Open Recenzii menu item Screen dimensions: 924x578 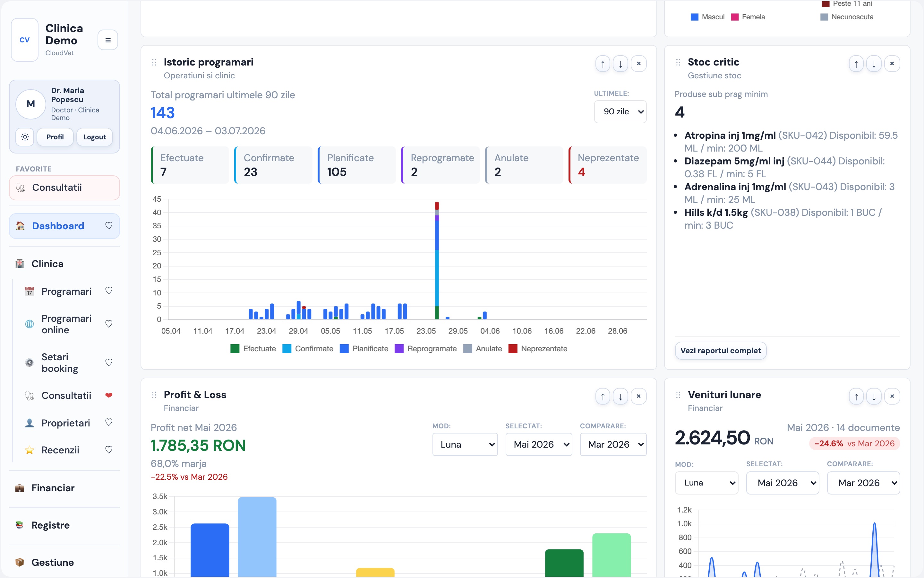[60, 450]
